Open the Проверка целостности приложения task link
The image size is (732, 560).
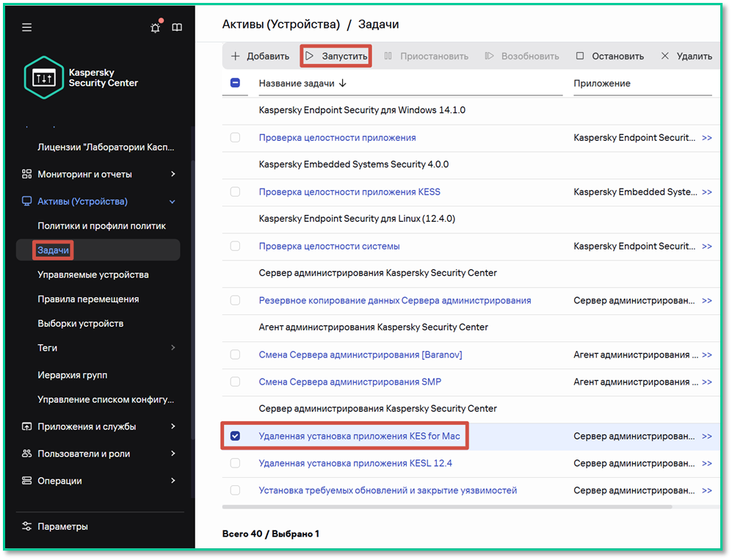[x=338, y=138]
